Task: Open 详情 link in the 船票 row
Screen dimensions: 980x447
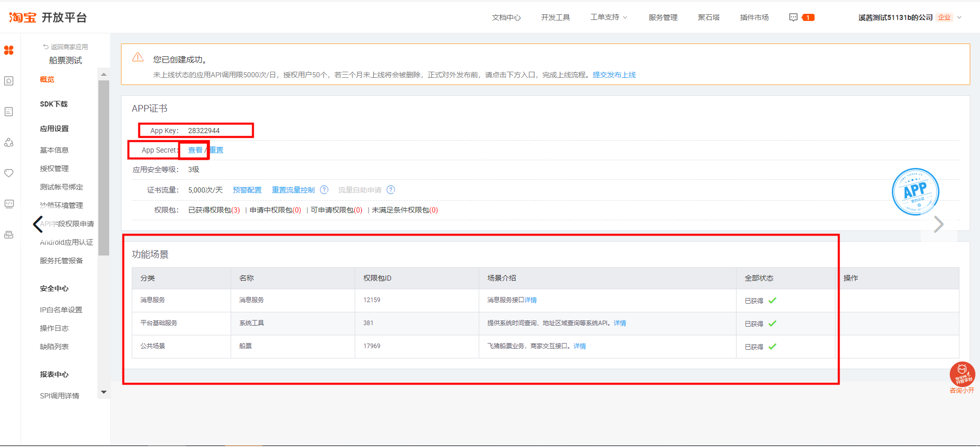Action: pyautogui.click(x=580, y=346)
